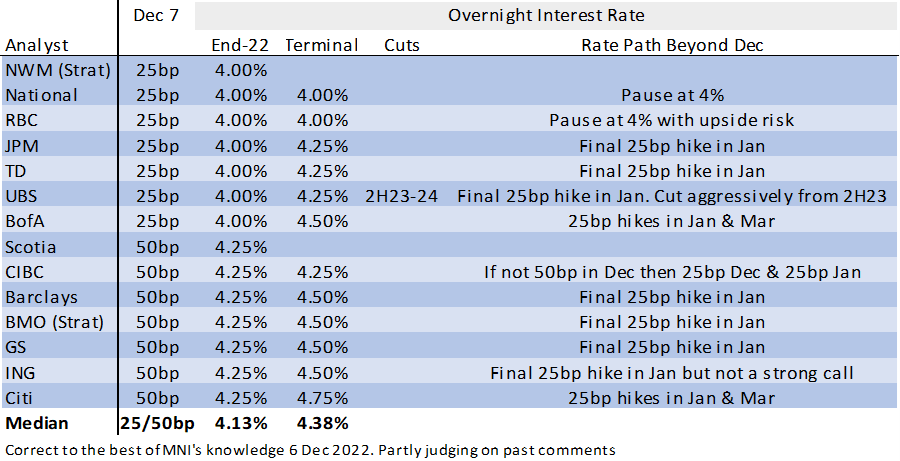The height and width of the screenshot is (461, 900).
Task: Click the Median 25/50bp cell
Action: [157, 423]
